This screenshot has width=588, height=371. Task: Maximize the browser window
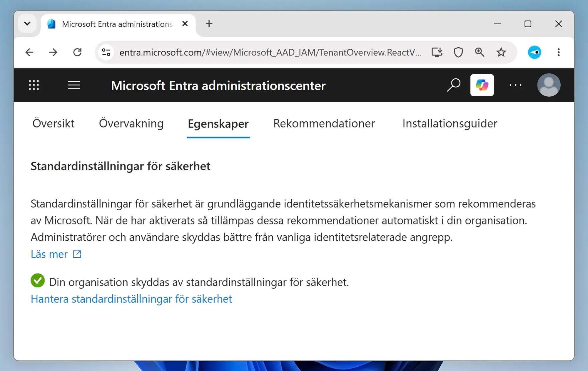(528, 24)
